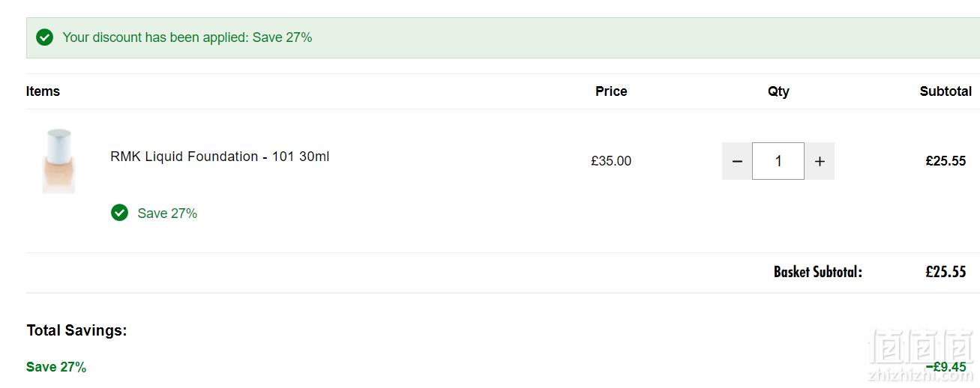Click the Qty column header
The width and height of the screenshot is (980, 388).
click(778, 91)
